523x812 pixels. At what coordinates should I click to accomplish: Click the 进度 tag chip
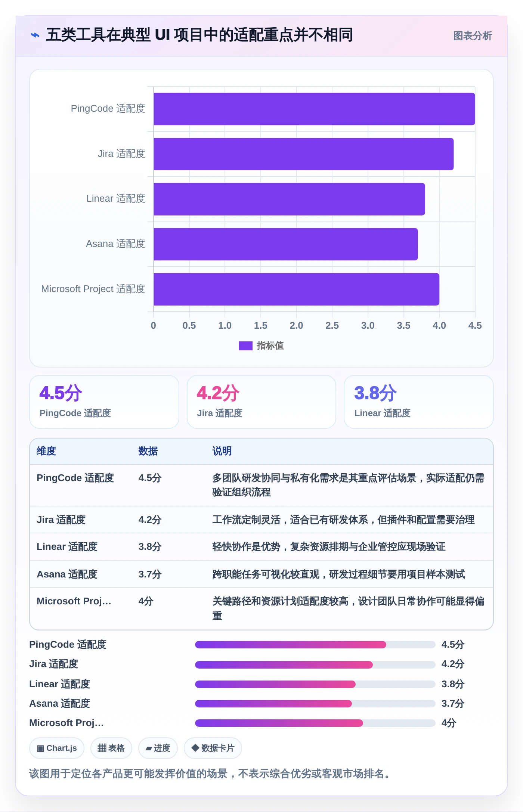coord(158,748)
